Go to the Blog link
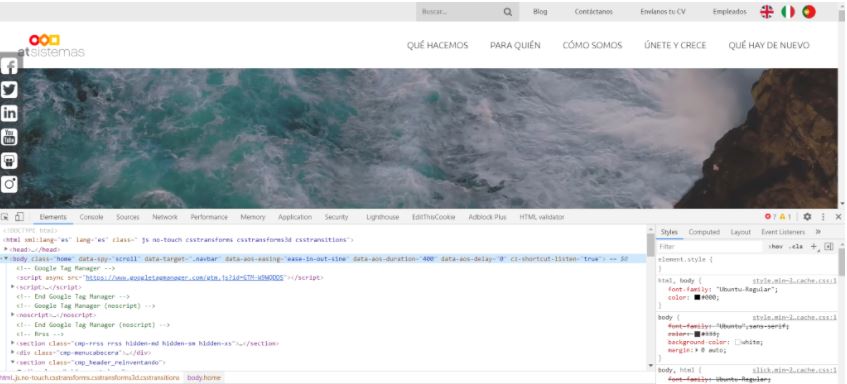Viewport: 847px width, 384px height. 540,12
